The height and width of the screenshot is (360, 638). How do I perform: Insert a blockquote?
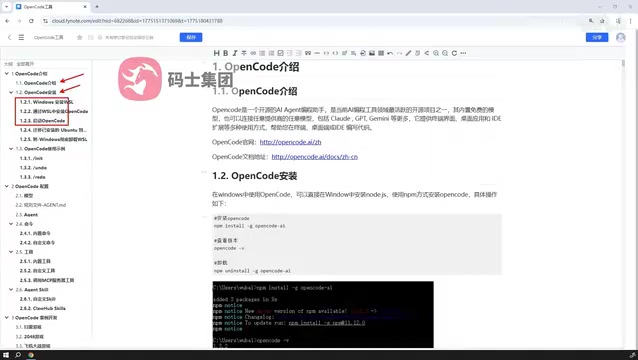click(x=307, y=53)
